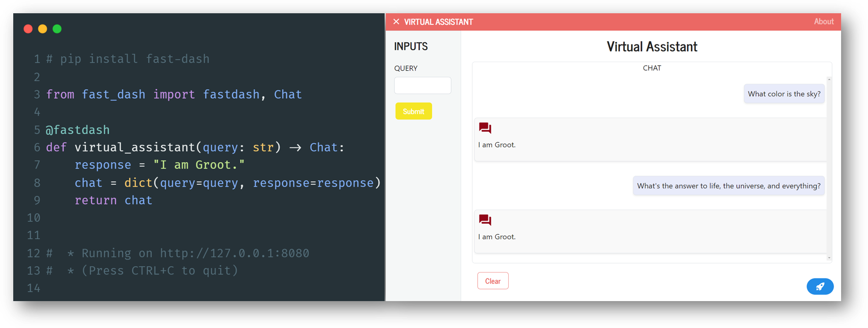Click the CHAT label above conversation
Viewport: 868px width, 328px height.
point(652,68)
